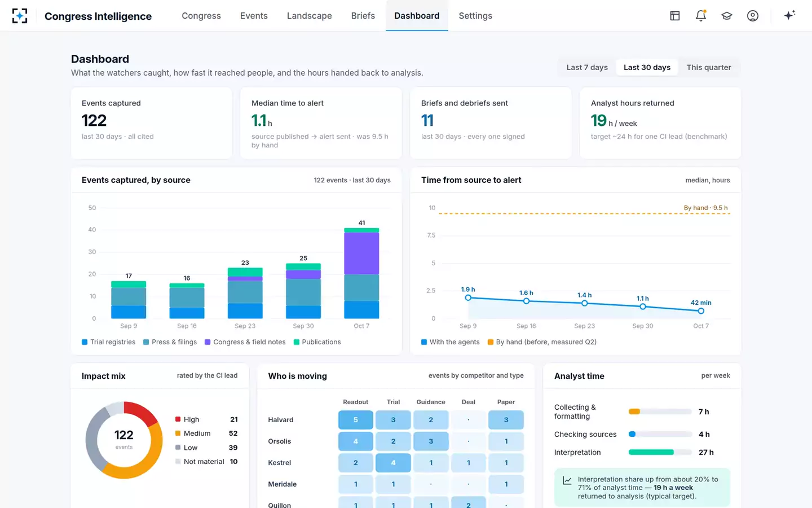
Task: Toggle the Press & filings legend item
Action: pyautogui.click(x=170, y=342)
